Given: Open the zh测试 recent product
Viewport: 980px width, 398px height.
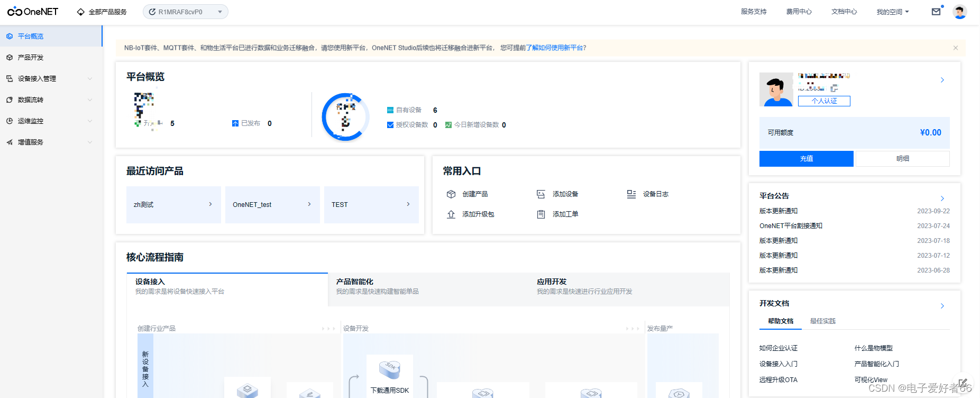Looking at the screenshot, I should pos(173,205).
